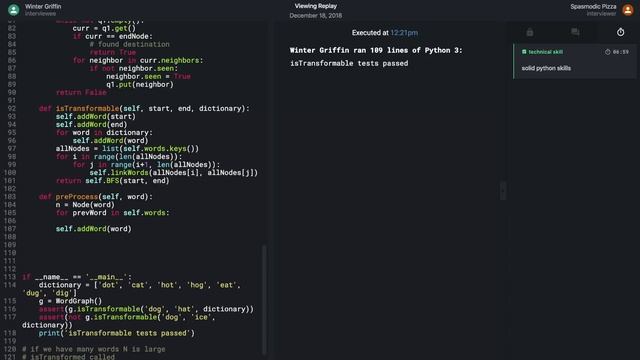The image size is (640, 360).
Task: Jump to the 06:59 note timestamp
Action: click(620, 52)
